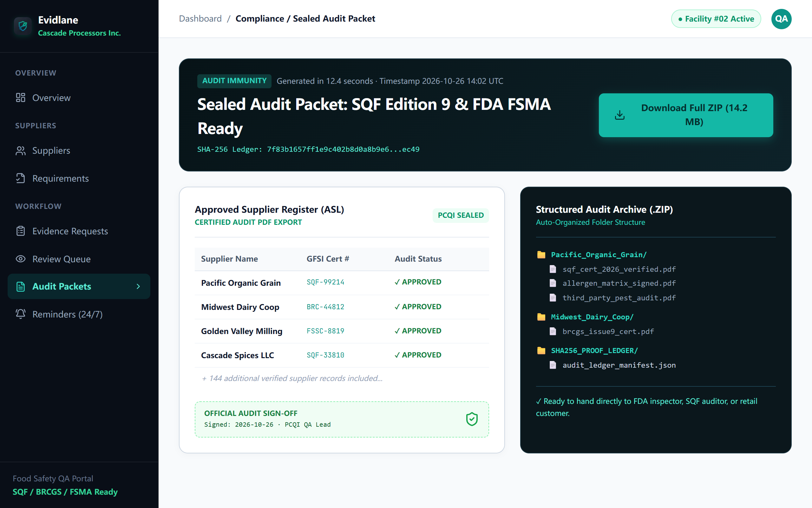Click the Requirements document icon
The image size is (812, 508).
pos(21,178)
